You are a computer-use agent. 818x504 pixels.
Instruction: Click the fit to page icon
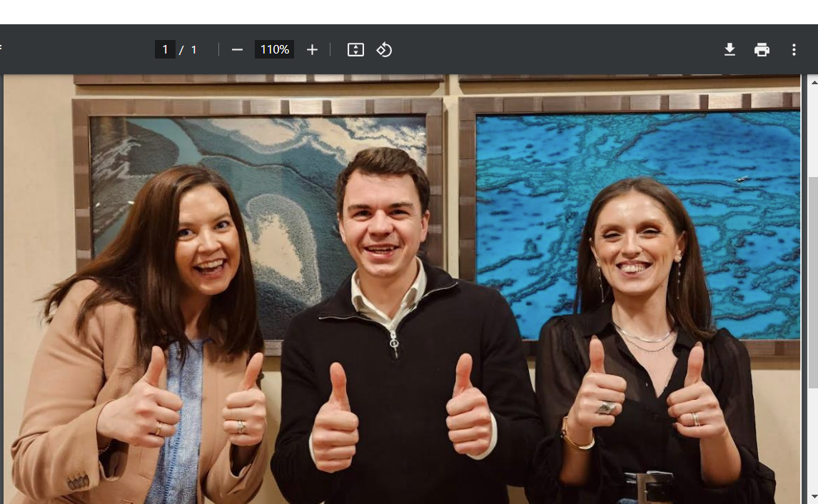(355, 49)
